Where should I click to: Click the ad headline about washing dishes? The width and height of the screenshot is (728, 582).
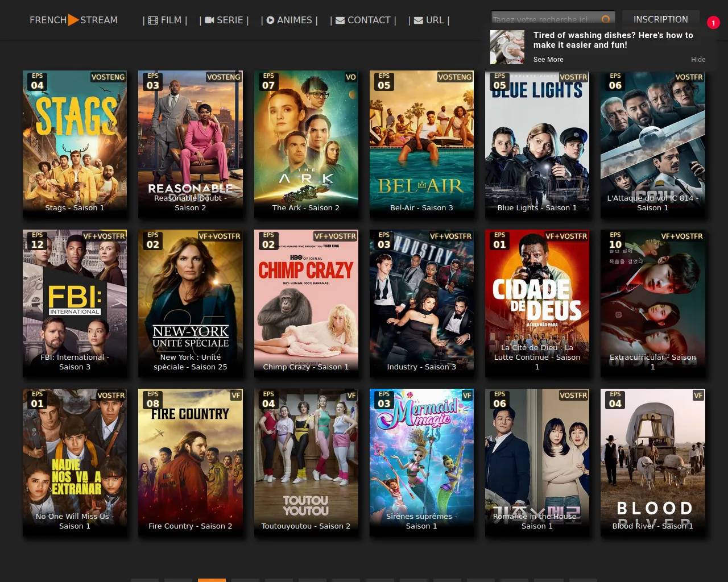[x=613, y=40]
